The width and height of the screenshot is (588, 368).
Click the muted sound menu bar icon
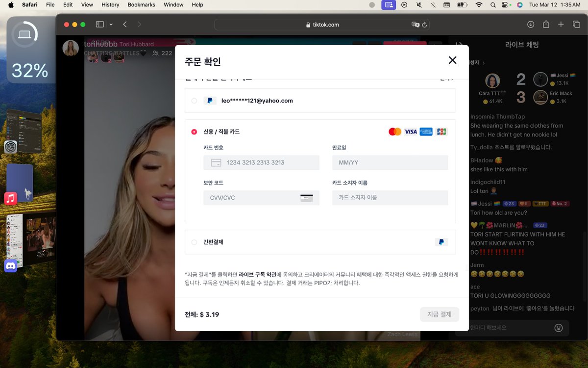(x=419, y=4)
